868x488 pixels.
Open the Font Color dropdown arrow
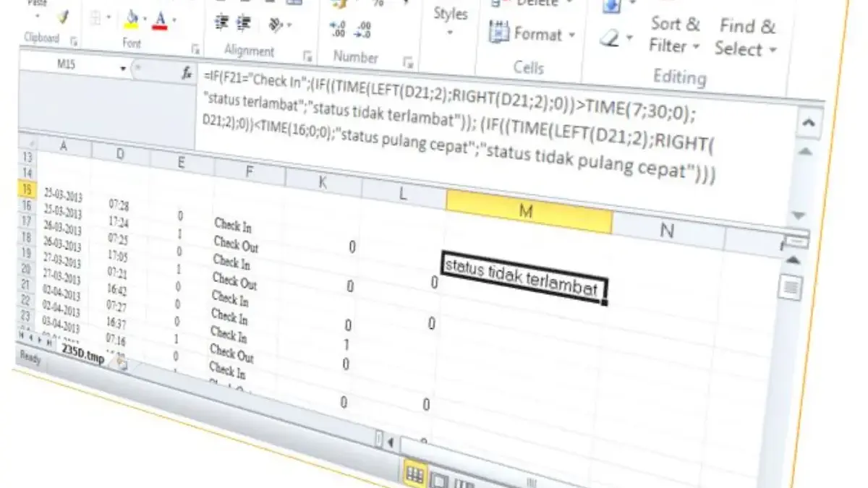tap(174, 20)
